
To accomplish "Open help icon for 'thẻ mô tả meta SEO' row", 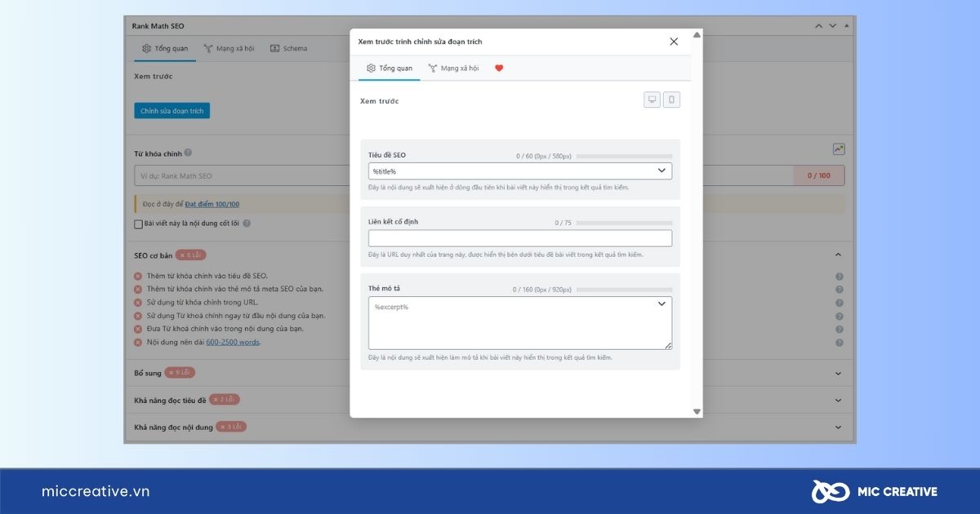I will pos(840,290).
